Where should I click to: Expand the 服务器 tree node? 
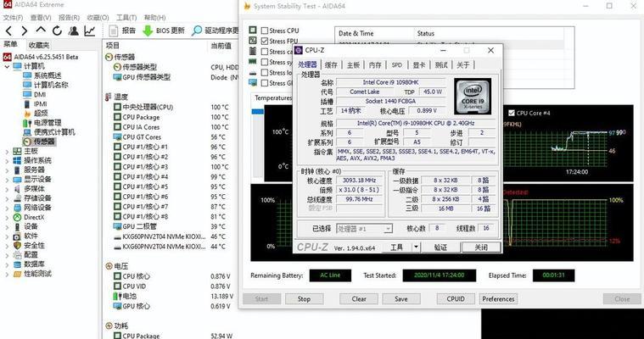click(x=7, y=169)
